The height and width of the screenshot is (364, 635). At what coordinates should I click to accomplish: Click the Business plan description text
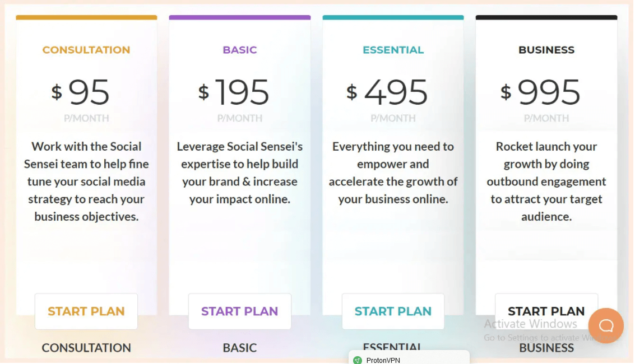546,181
